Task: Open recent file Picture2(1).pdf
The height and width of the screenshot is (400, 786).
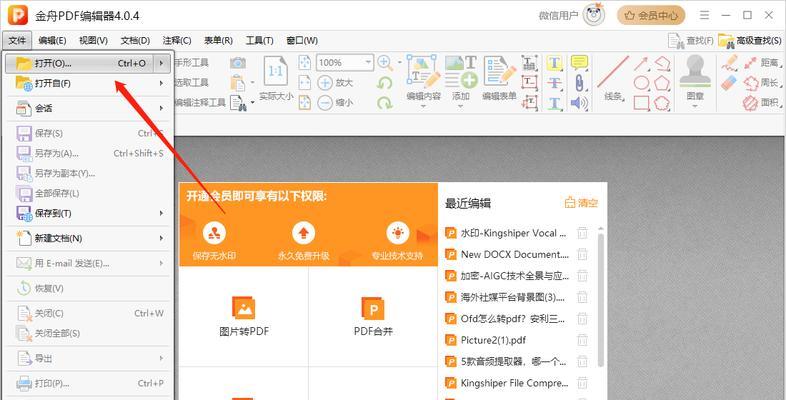Action: [494, 340]
